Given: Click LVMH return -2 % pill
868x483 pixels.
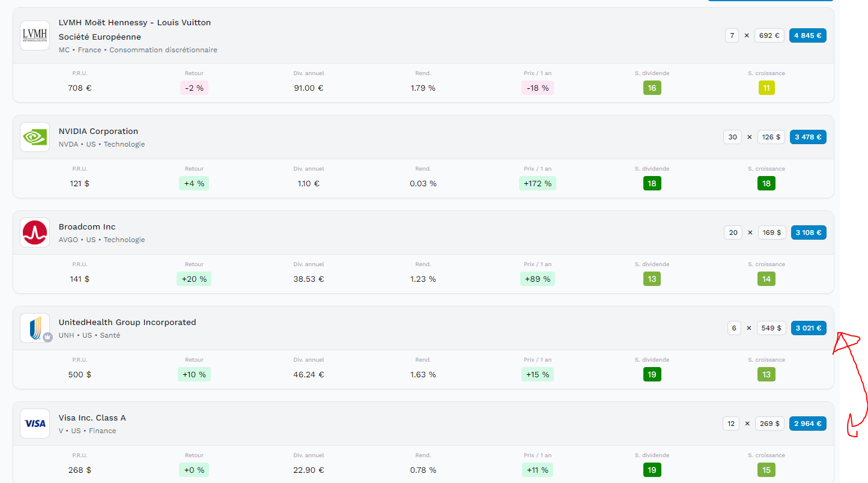Looking at the screenshot, I should [194, 88].
